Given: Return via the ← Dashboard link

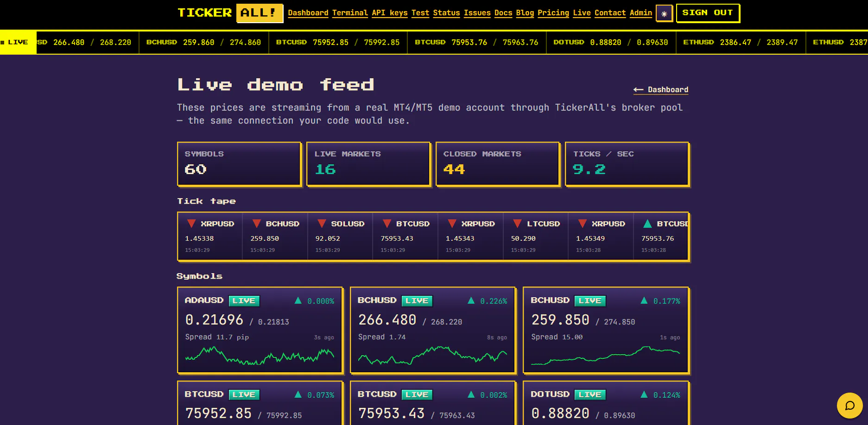Looking at the screenshot, I should click(661, 90).
